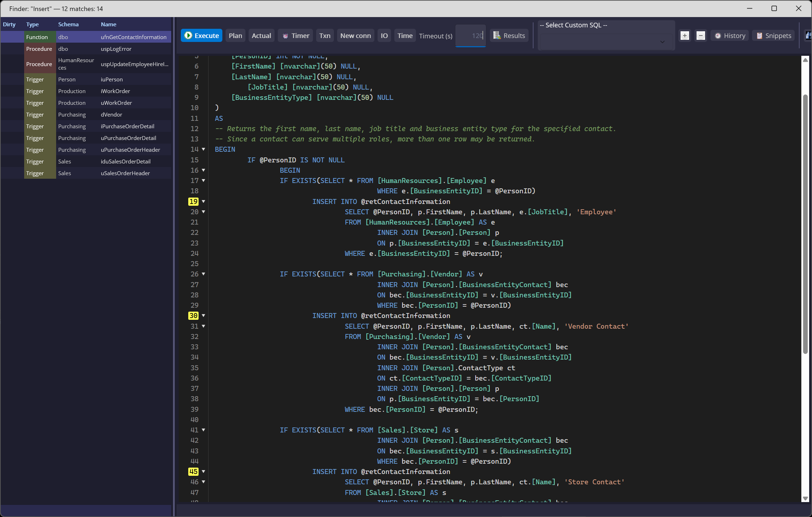The image size is (812, 517).
Task: Select the uSalesOrderHeader trigger row
Action: 86,173
